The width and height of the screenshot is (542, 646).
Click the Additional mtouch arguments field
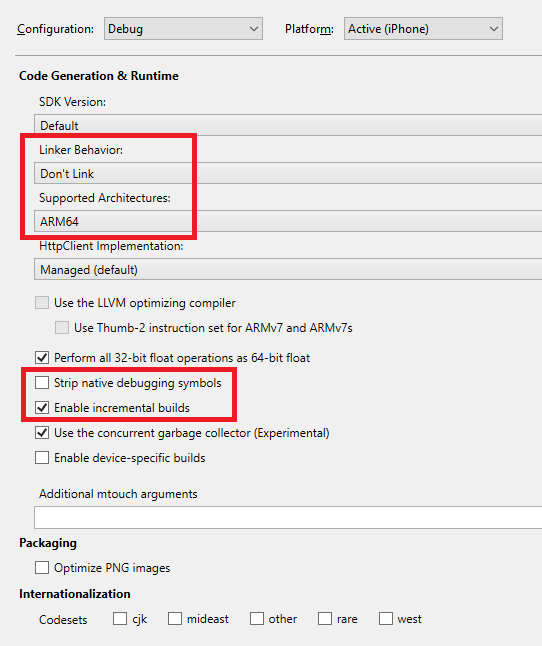288,518
